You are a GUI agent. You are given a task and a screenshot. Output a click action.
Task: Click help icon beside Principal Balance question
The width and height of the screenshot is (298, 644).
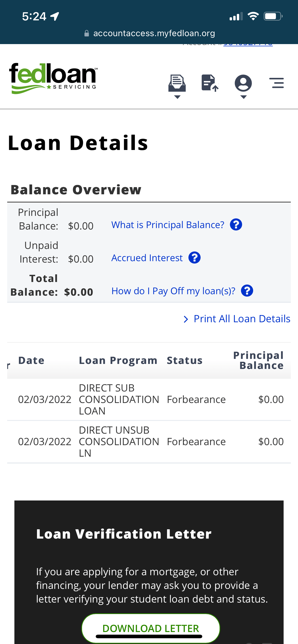[236, 224]
